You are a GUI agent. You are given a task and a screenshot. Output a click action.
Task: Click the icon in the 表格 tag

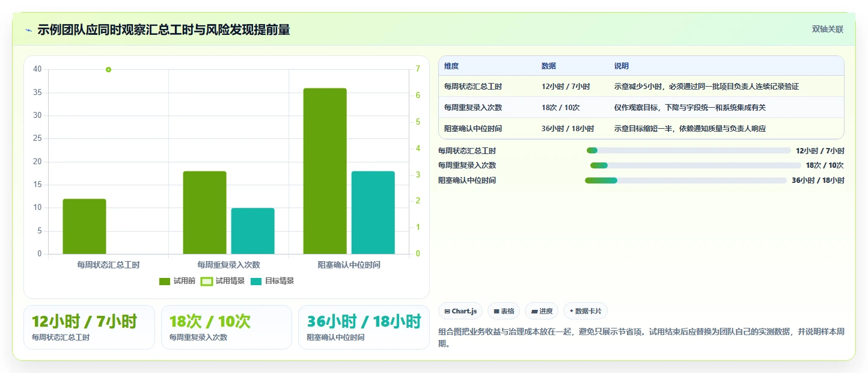tap(497, 312)
